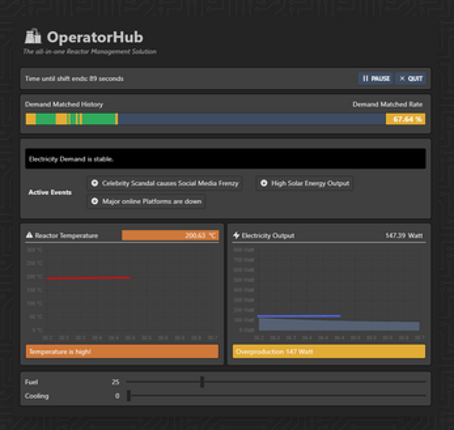Click the Electricity Demand is stable message
The height and width of the screenshot is (430, 454).
tap(225, 159)
